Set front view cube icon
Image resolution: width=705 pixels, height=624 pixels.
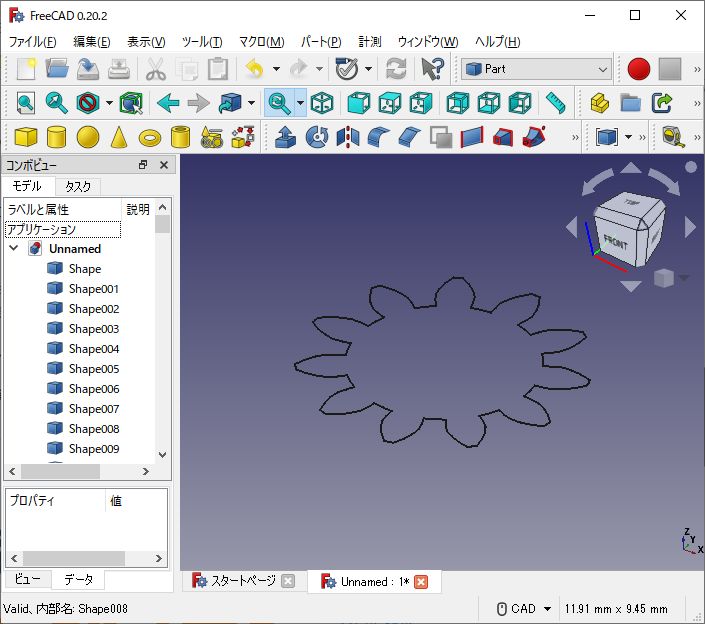(x=359, y=103)
